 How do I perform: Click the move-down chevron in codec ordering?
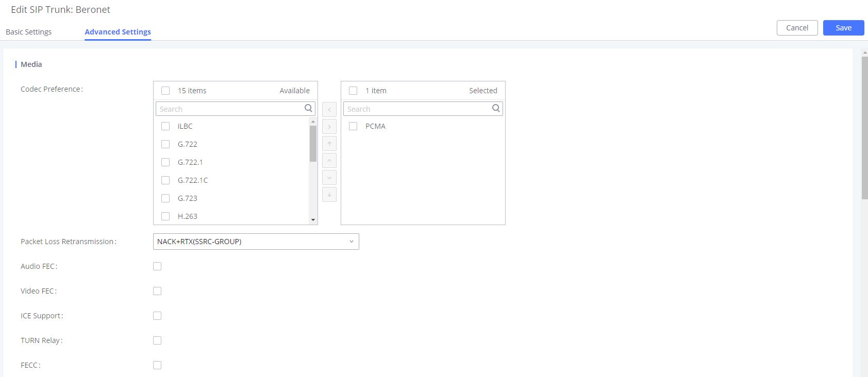tap(329, 178)
